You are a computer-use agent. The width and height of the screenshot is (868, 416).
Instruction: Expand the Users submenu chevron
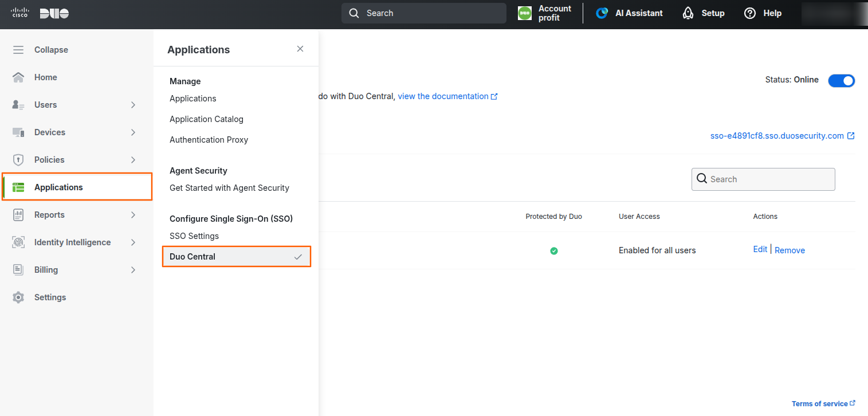(x=133, y=105)
